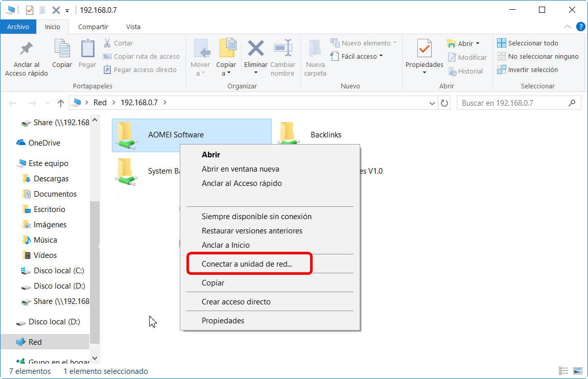Choose Conectar a unidad de red
Viewport: 588px width, 379px height.
click(247, 264)
